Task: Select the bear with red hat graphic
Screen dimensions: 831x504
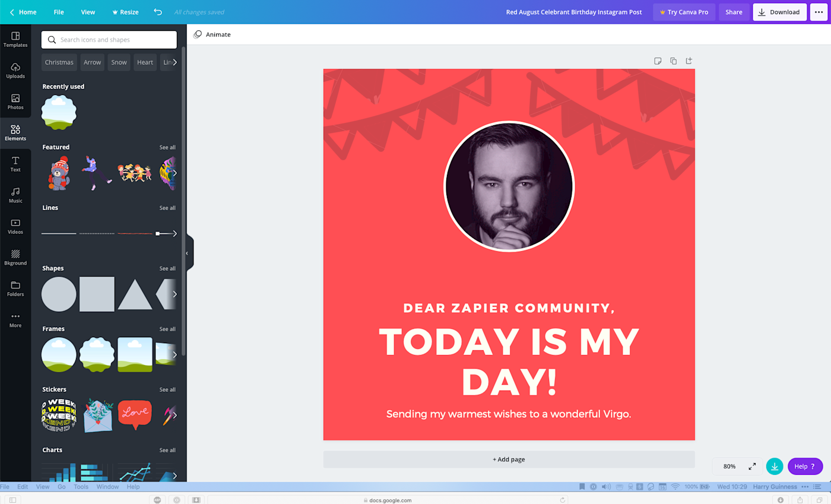Action: pyautogui.click(x=59, y=173)
